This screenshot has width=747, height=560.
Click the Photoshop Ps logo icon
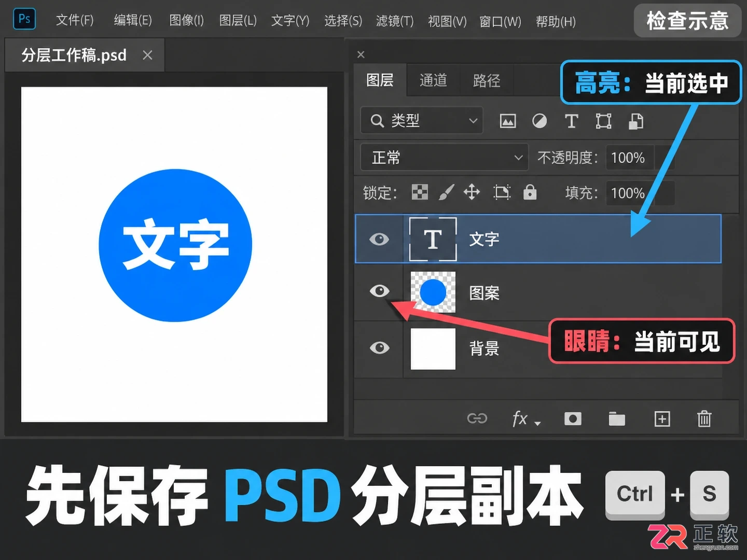tap(24, 20)
